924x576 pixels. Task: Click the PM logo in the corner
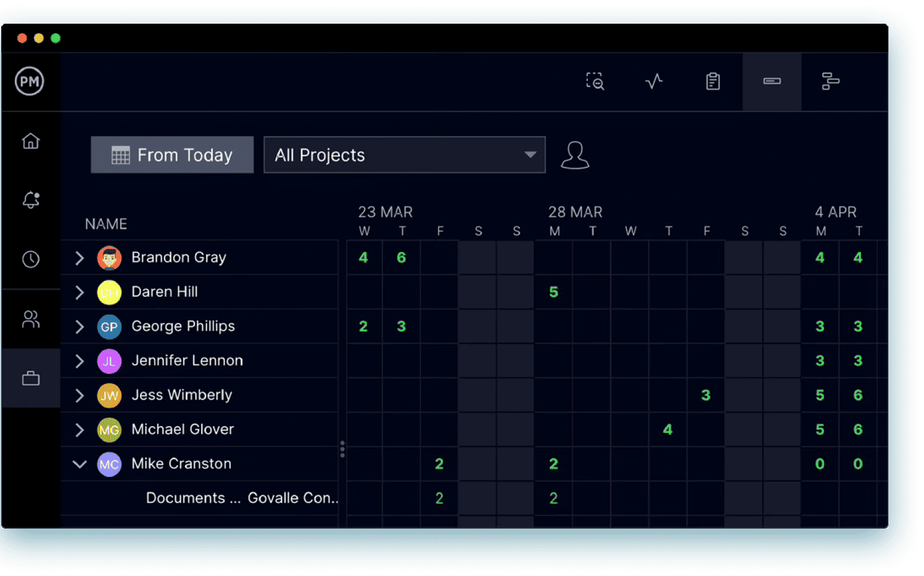click(28, 81)
